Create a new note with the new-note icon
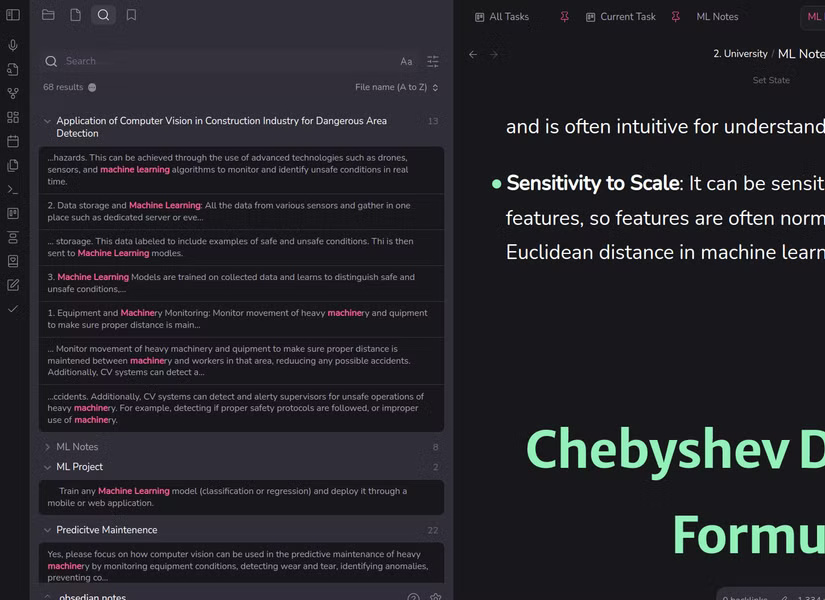 coord(75,14)
